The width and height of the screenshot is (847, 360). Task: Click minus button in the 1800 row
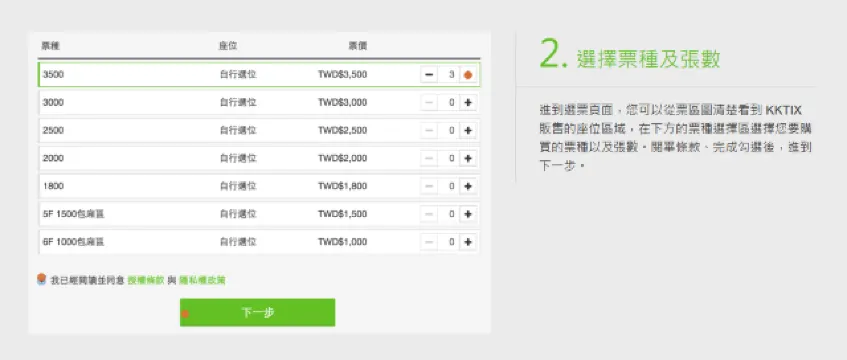click(429, 186)
